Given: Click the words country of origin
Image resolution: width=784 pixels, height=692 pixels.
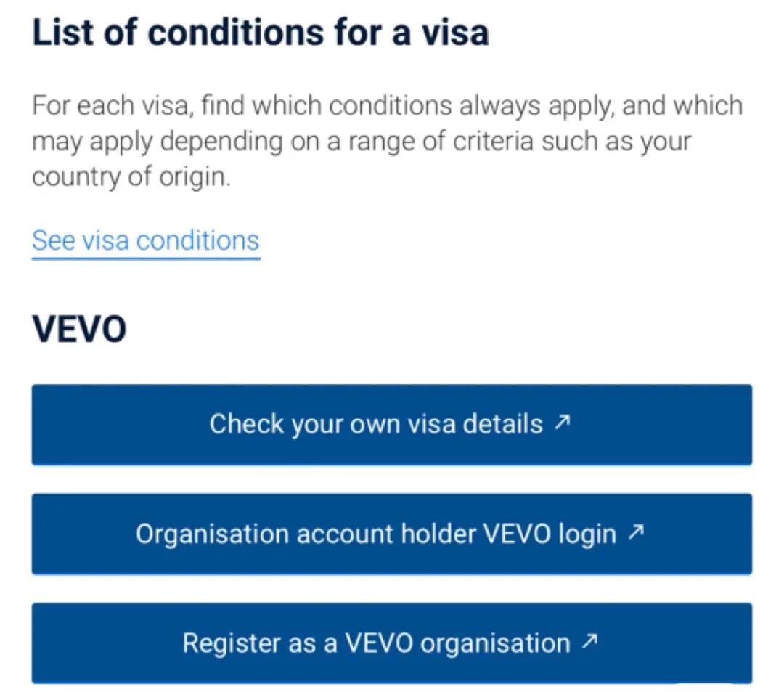Looking at the screenshot, I should 129,177.
